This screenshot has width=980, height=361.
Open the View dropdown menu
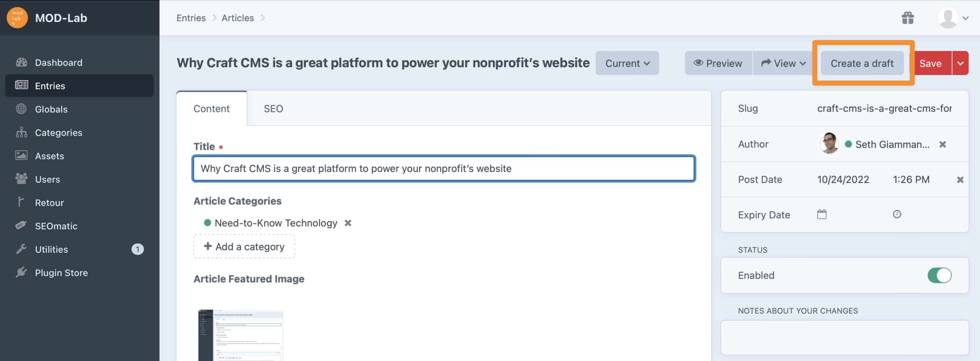pyautogui.click(x=783, y=63)
